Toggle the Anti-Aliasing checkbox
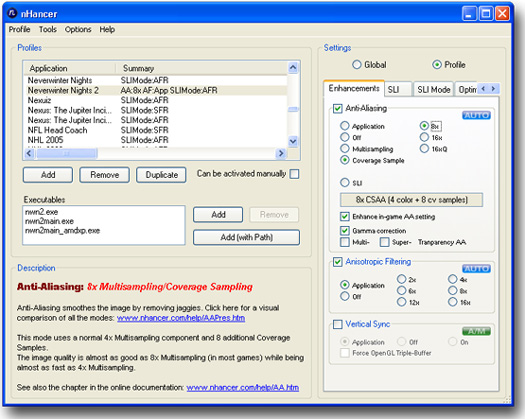This screenshot has width=525, height=419. coord(337,109)
